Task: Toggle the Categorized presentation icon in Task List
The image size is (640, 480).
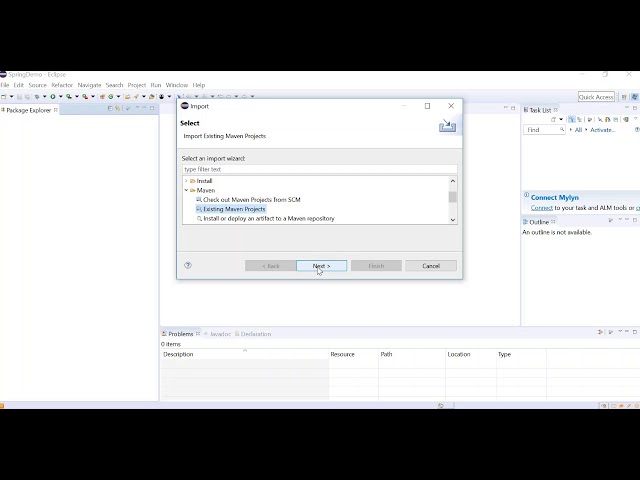Action: point(571,119)
